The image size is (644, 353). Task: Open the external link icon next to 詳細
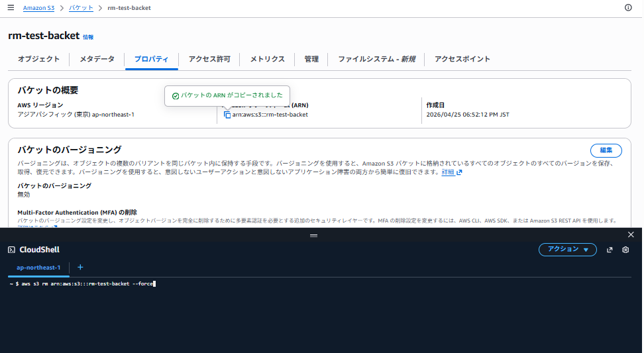coord(459,172)
